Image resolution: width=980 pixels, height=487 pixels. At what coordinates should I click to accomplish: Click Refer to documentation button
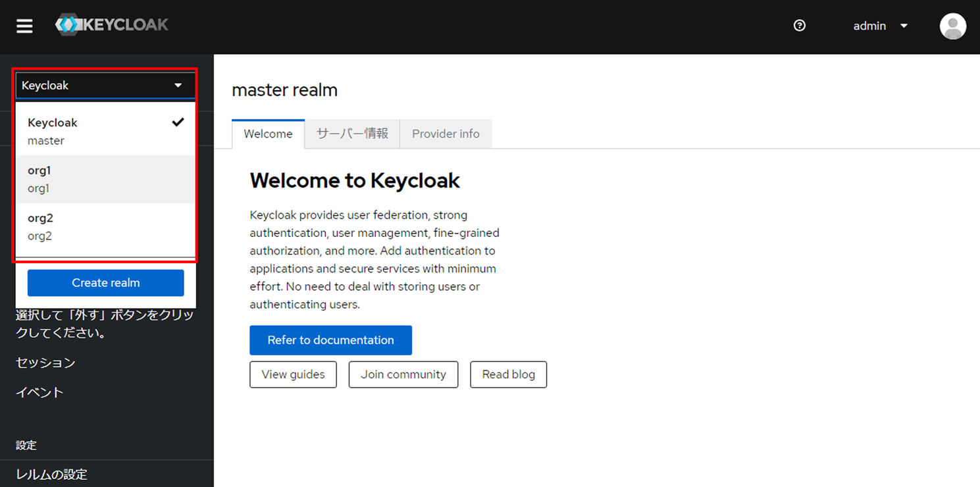pyautogui.click(x=330, y=340)
